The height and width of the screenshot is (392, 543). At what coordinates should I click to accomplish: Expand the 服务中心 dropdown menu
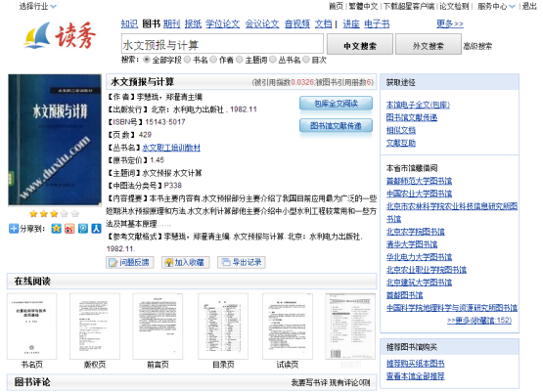click(496, 6)
